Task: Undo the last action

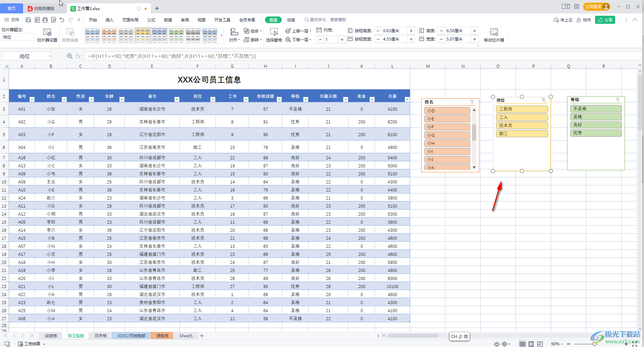Action: tap(62, 20)
